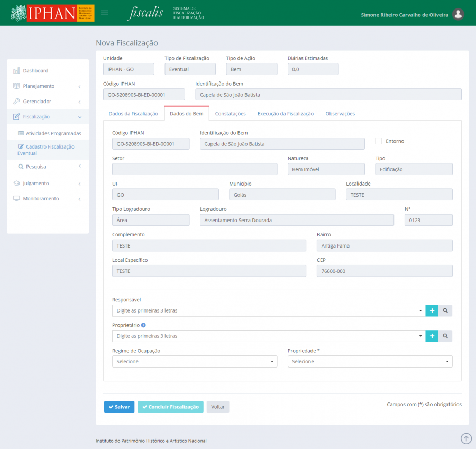Image resolution: width=476 pixels, height=449 pixels.
Task: Open the Regime de Ocupação dropdown
Action: (x=195, y=361)
